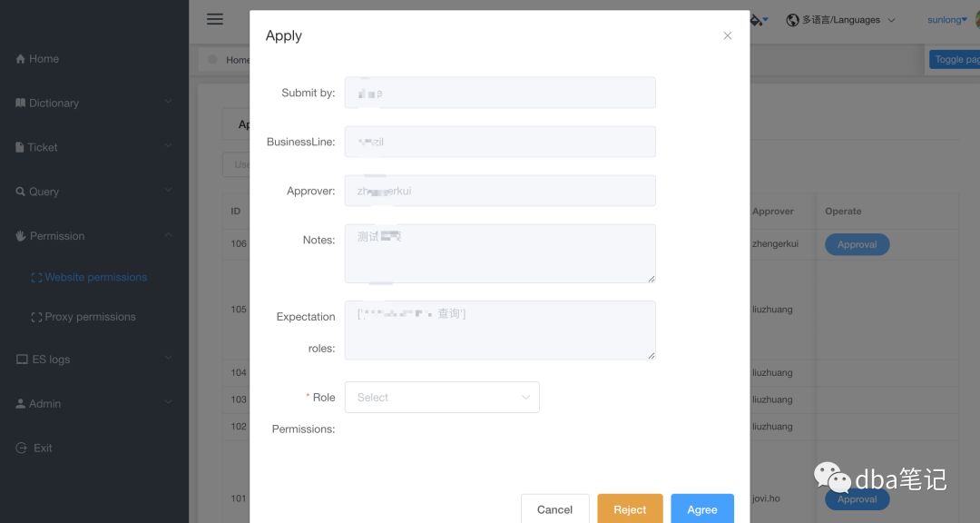Cancel the Apply dialog
The height and width of the screenshot is (523, 980).
(554, 509)
